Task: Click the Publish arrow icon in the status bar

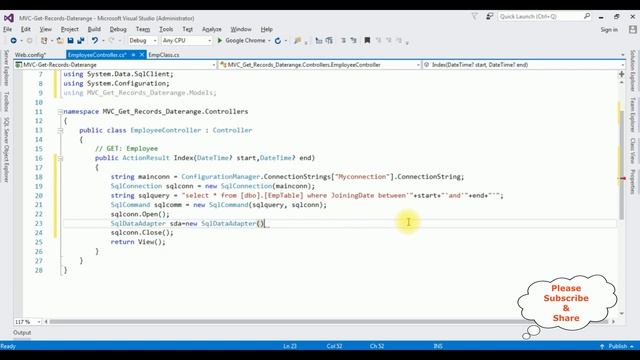Action: pos(602,346)
